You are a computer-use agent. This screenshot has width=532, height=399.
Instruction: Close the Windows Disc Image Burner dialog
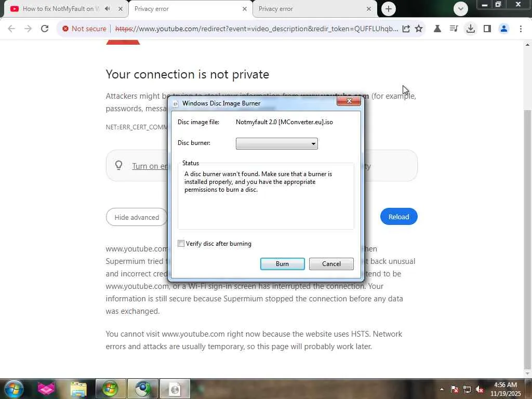tap(349, 101)
